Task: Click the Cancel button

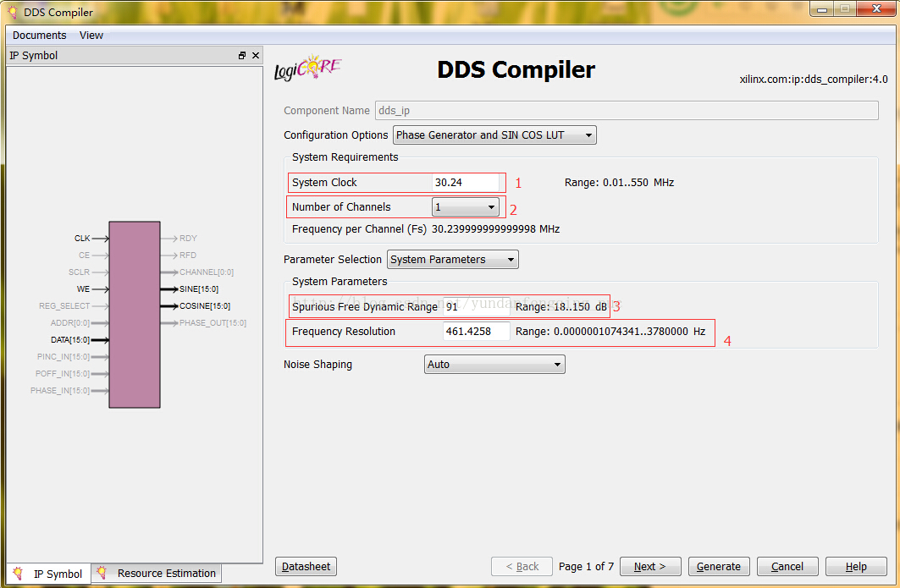Action: point(787,567)
